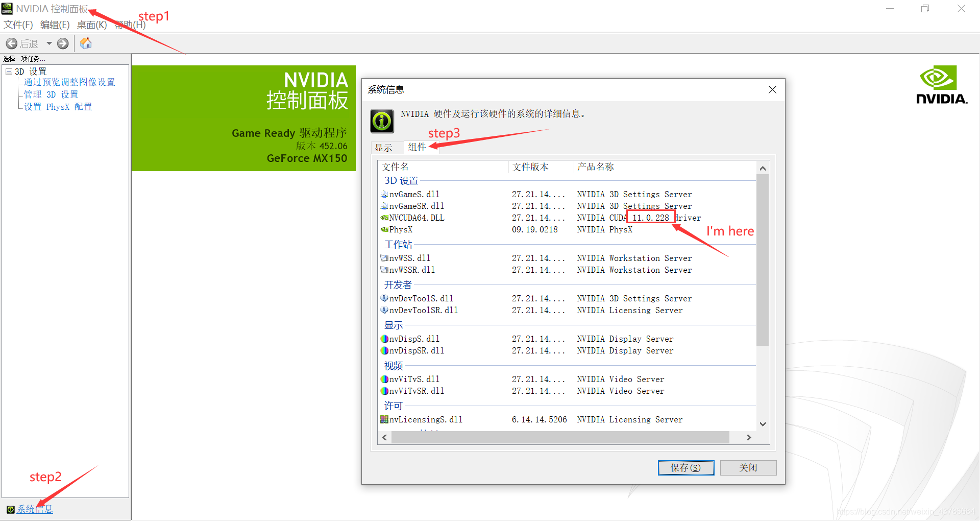Select the NVIDIA PhysX product name text

coord(605,230)
